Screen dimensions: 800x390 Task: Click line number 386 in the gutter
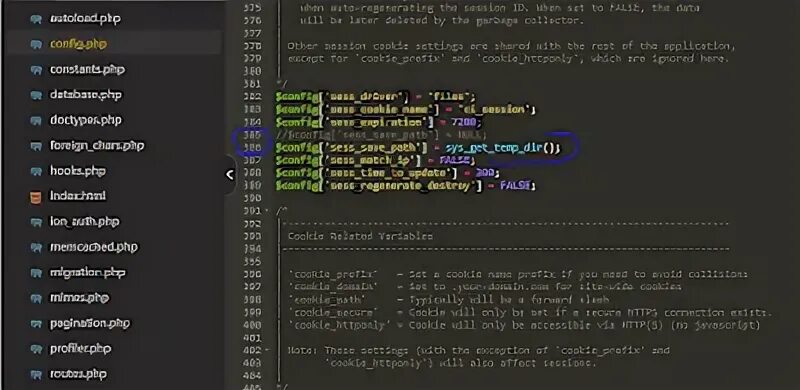click(x=253, y=148)
